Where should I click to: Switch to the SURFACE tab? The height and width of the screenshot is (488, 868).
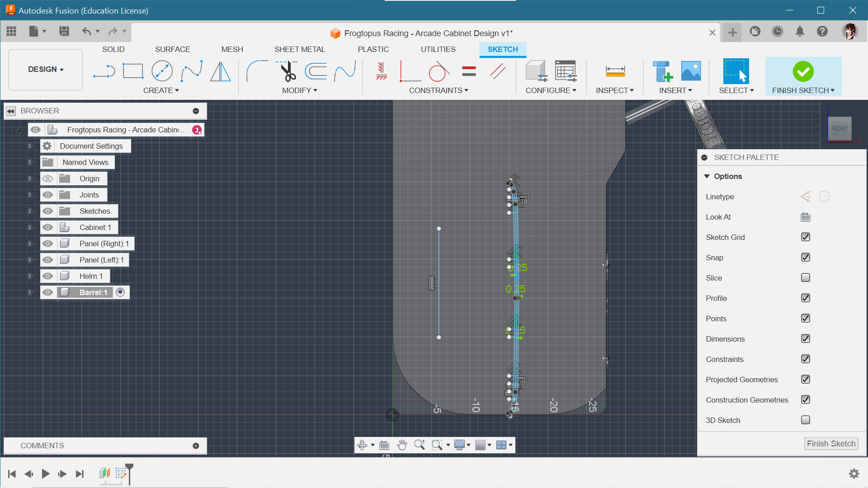[172, 49]
